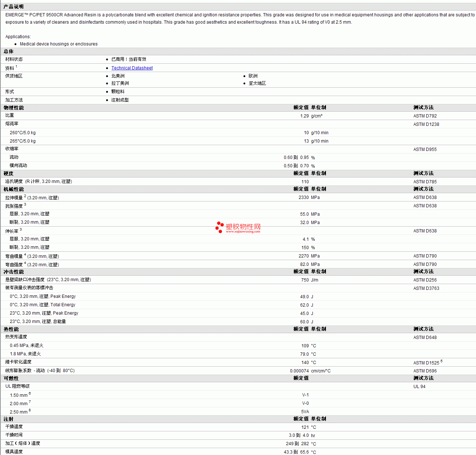Select the 弯曲模量 value 2270
476x455 pixels.
pyautogui.click(x=304, y=256)
